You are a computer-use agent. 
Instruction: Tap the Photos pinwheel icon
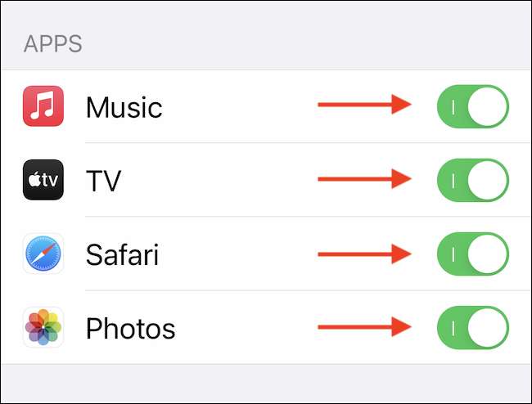(x=43, y=327)
